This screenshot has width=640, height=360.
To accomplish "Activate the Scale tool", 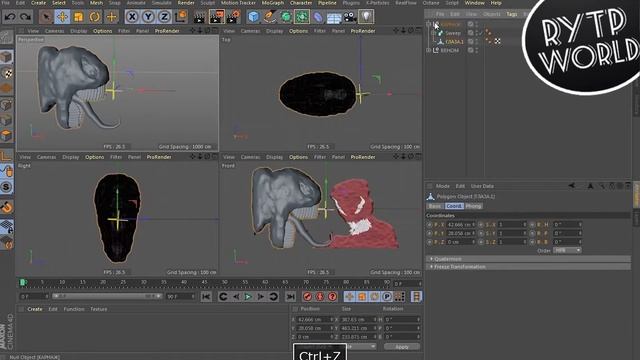I will (78, 17).
